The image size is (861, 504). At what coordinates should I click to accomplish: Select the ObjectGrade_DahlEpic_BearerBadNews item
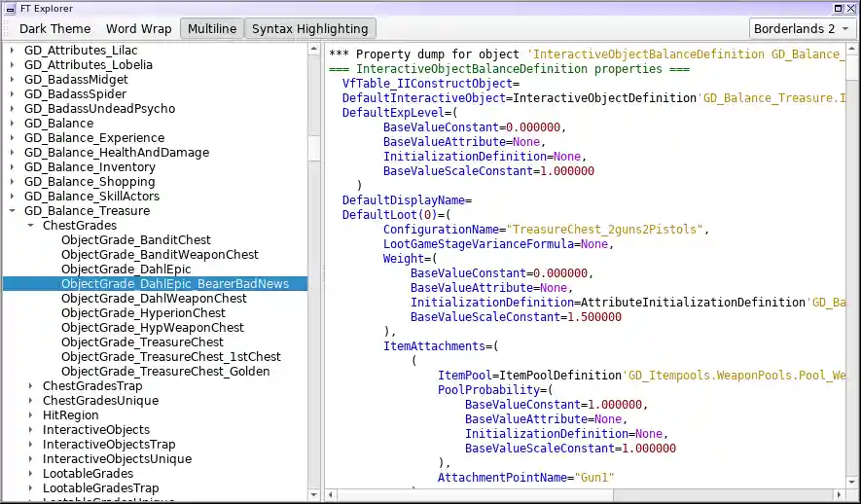tap(174, 284)
